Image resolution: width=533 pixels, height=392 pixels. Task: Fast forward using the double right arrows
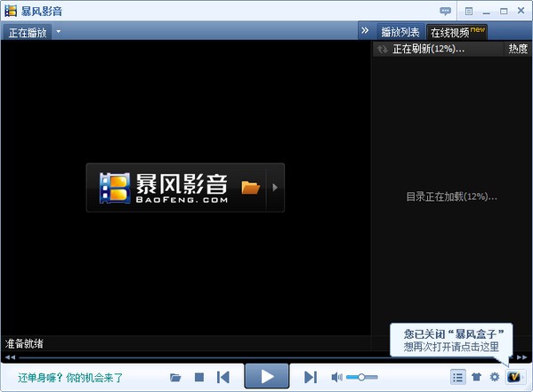coord(521,357)
